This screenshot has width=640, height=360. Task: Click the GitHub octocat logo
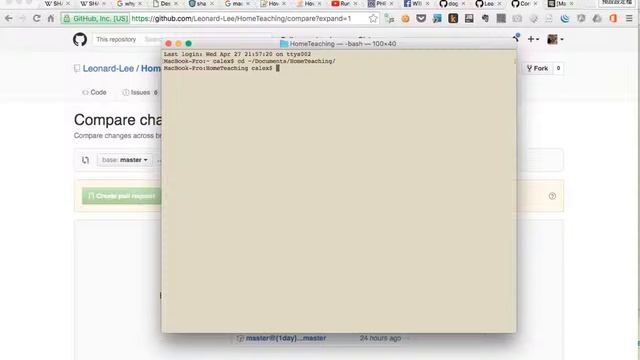80,40
